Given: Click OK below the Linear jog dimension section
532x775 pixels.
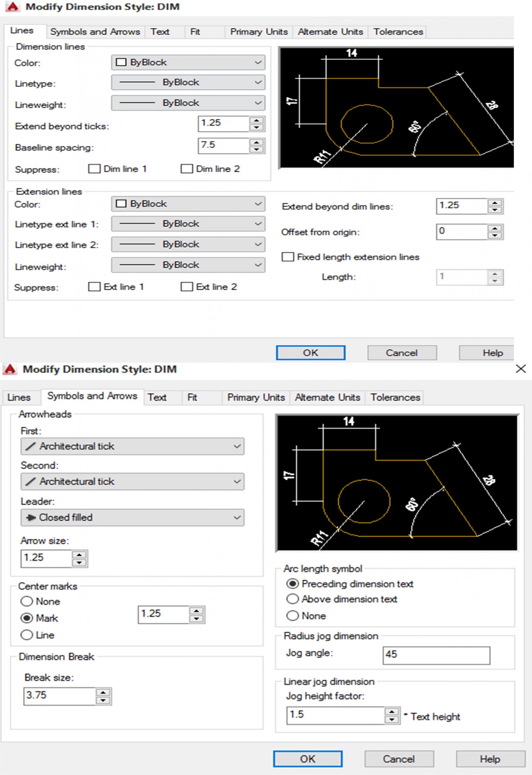Looking at the screenshot, I should 308,759.
